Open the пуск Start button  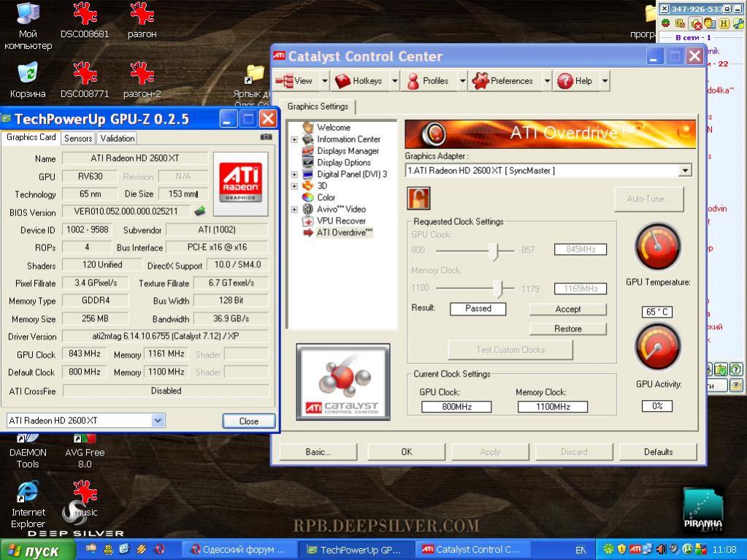point(37,550)
